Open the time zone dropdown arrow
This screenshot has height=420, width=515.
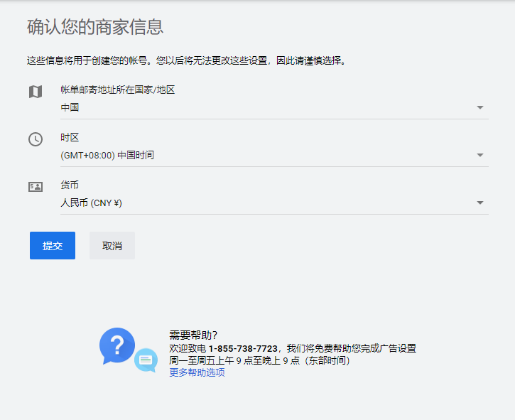(x=480, y=155)
